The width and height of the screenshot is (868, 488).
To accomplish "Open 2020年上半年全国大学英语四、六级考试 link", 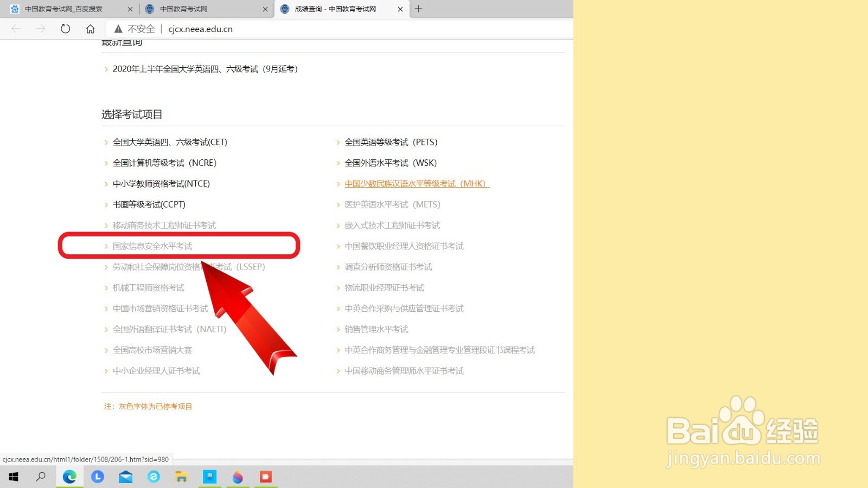I will (x=205, y=69).
